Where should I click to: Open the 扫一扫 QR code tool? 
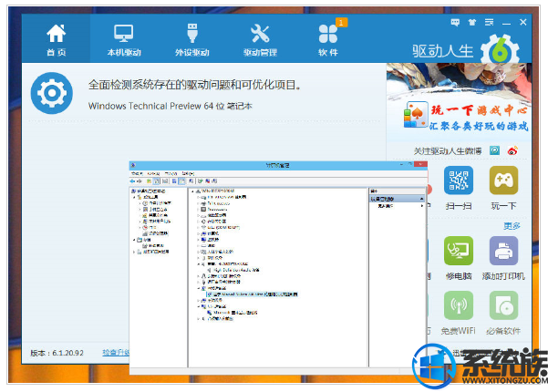459,188
